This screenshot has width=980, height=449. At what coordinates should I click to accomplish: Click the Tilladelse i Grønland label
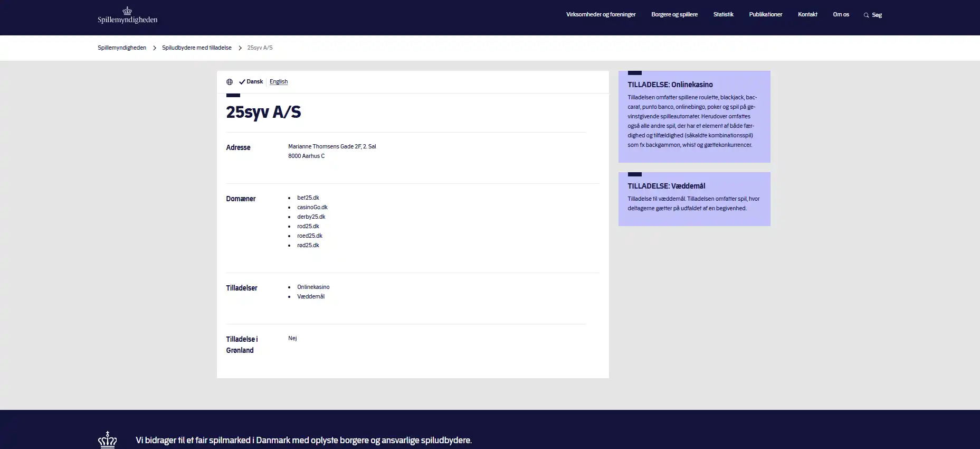coord(242,344)
